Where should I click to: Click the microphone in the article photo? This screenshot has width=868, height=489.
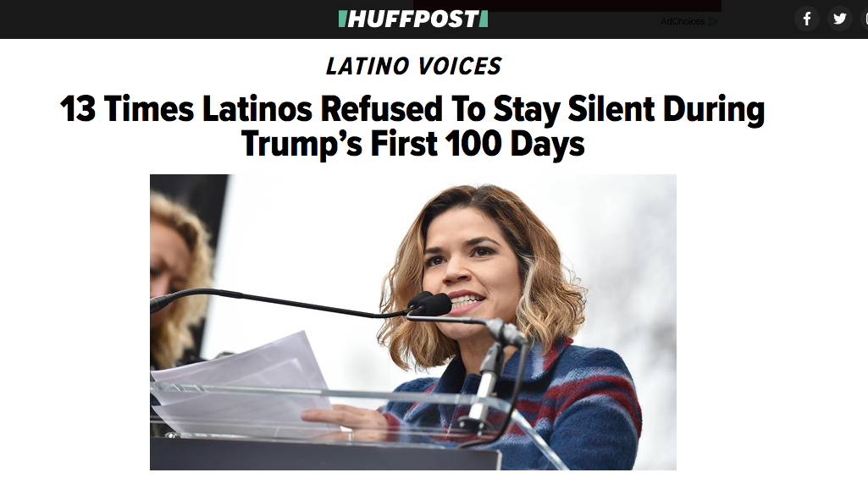429,305
